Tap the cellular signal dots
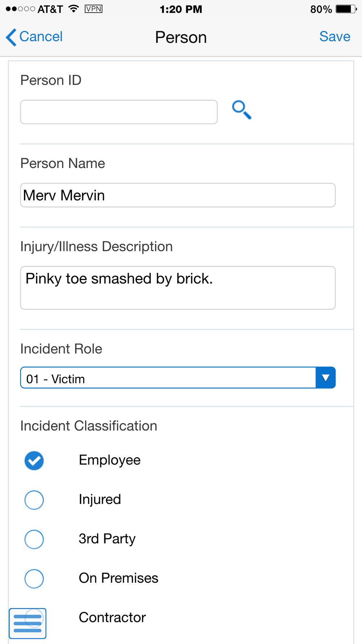The width and height of the screenshot is (362, 644). [20, 9]
